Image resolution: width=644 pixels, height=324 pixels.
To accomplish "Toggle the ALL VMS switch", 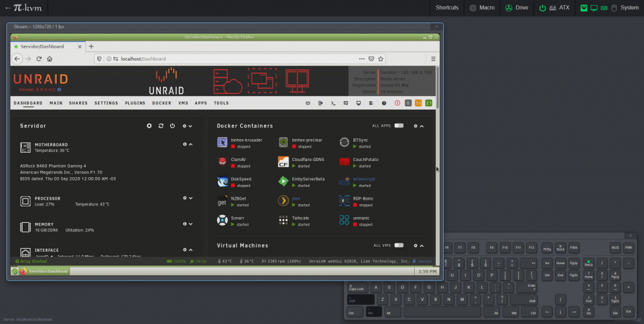I will pyautogui.click(x=399, y=245).
